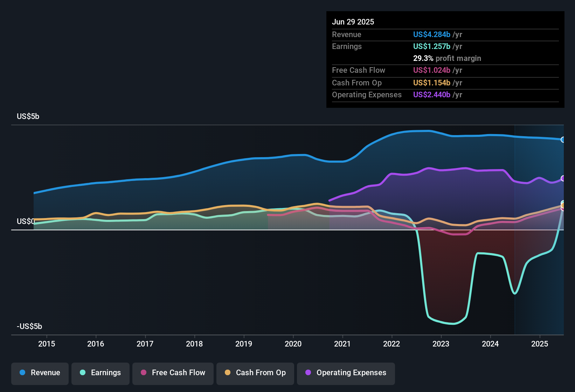Click the orange Cash From Op legend dot
Screen dimensions: 575x392
[228, 372]
